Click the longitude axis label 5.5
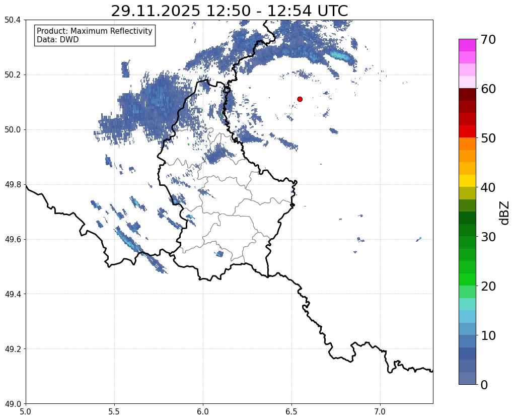Image resolution: width=515 pixels, height=420 pixels. point(114,411)
